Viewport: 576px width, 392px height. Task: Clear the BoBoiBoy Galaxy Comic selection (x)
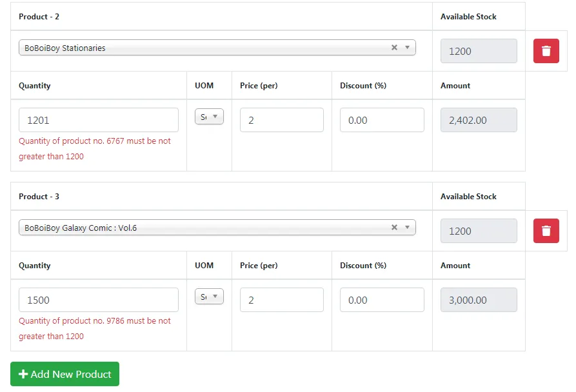[394, 228]
